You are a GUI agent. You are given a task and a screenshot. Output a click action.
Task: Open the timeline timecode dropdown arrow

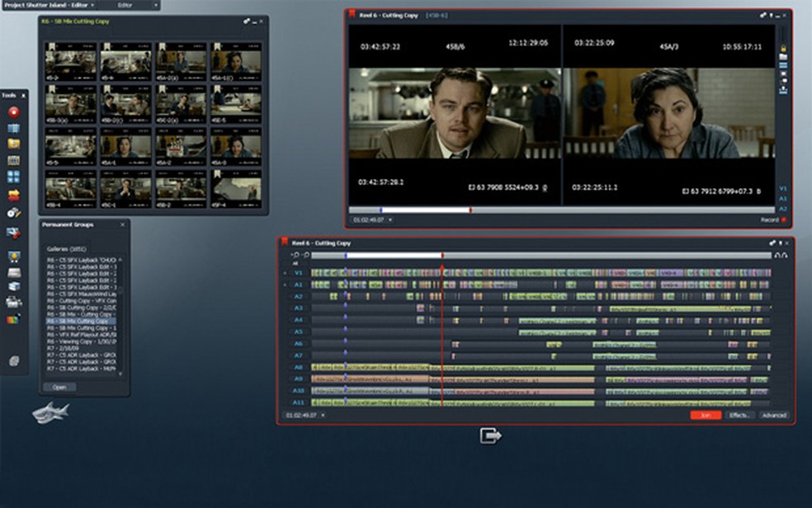(x=323, y=415)
